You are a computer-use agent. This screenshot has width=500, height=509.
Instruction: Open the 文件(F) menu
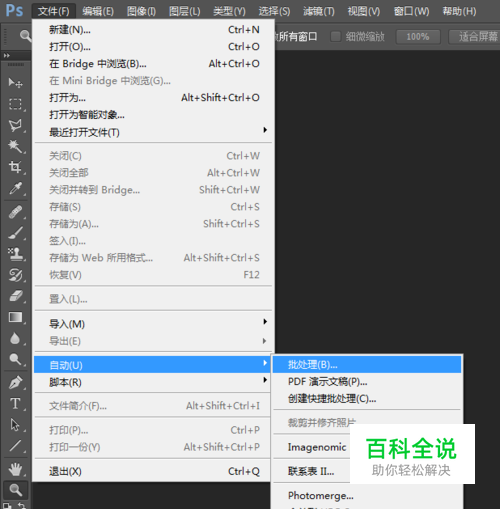(x=54, y=11)
